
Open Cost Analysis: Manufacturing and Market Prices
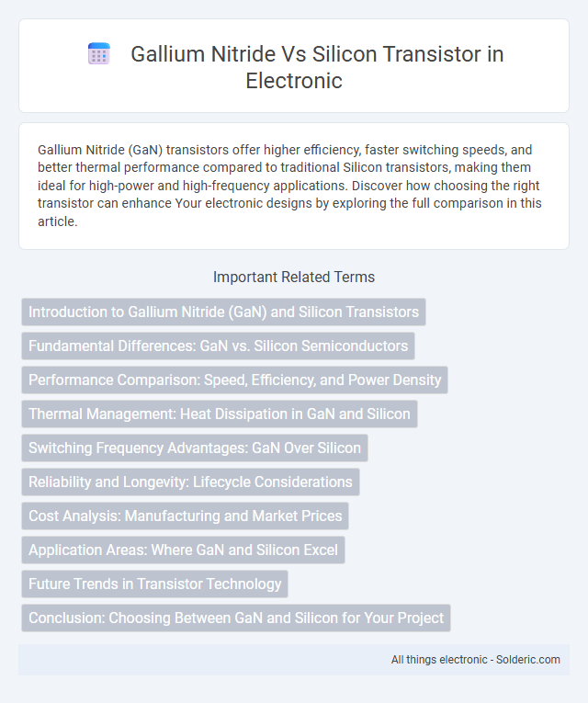(x=185, y=516)
